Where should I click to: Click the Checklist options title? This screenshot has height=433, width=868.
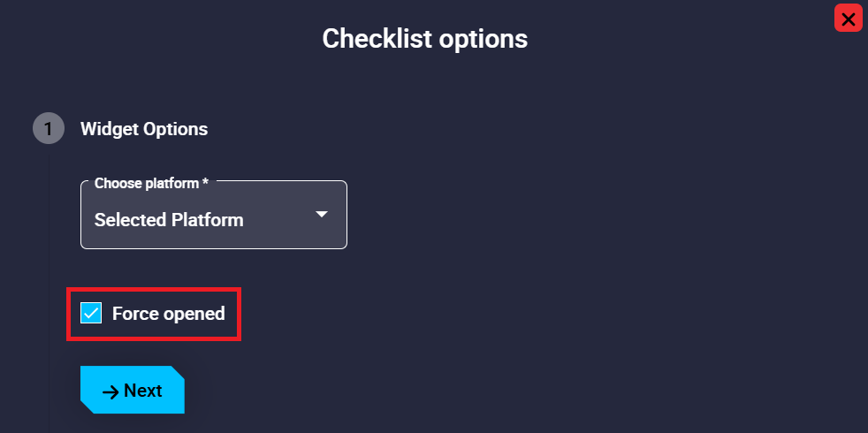click(x=424, y=39)
